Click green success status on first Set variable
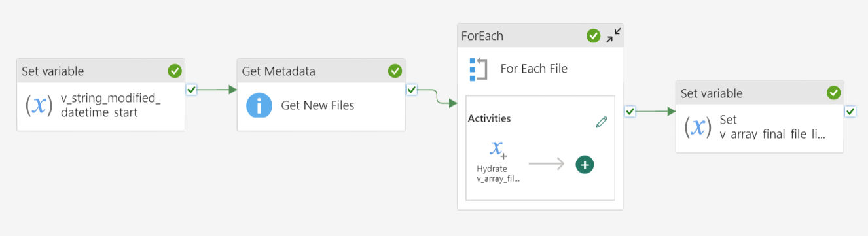Screen dimensions: 868x236 pos(175,71)
